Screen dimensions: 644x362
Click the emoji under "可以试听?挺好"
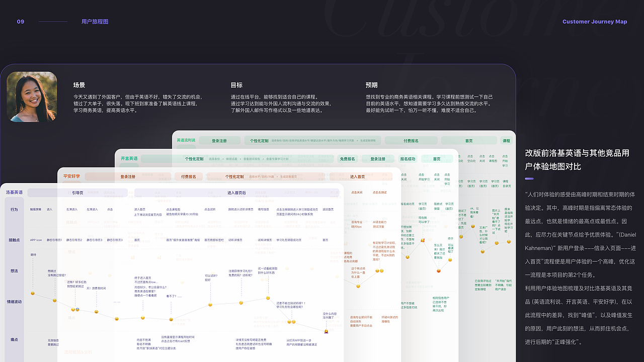click(210, 305)
